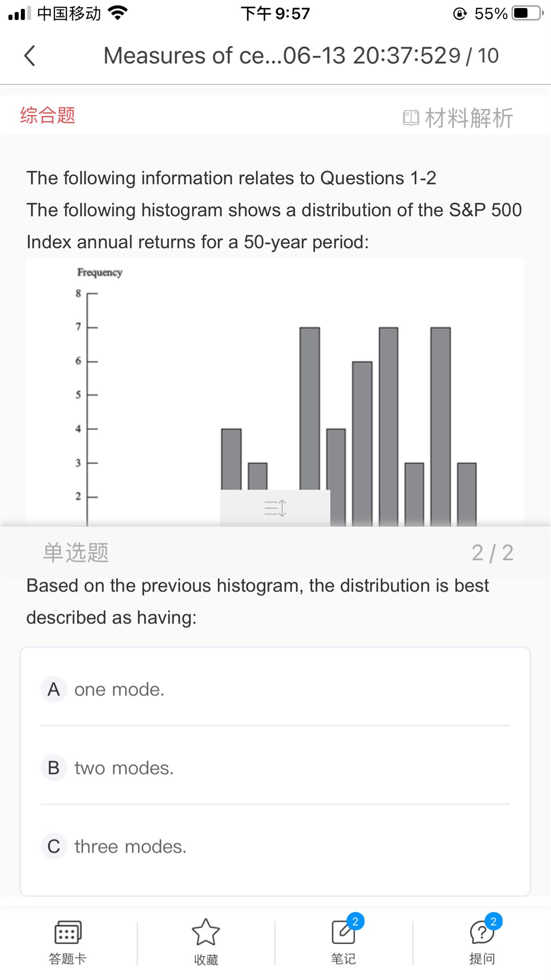
Task: Open the 材料解析 material analysis link
Action: tap(468, 118)
